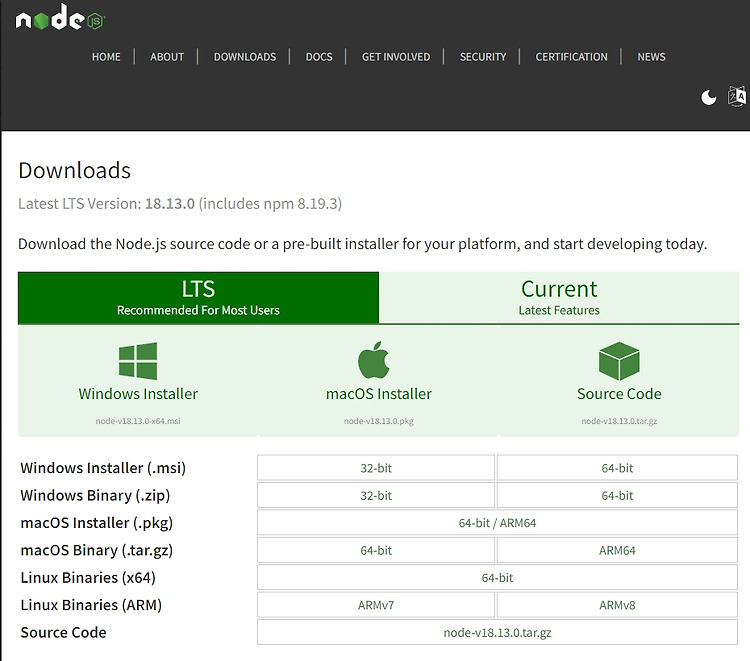
Task: Click the Windows Installer link
Action: 138,394
